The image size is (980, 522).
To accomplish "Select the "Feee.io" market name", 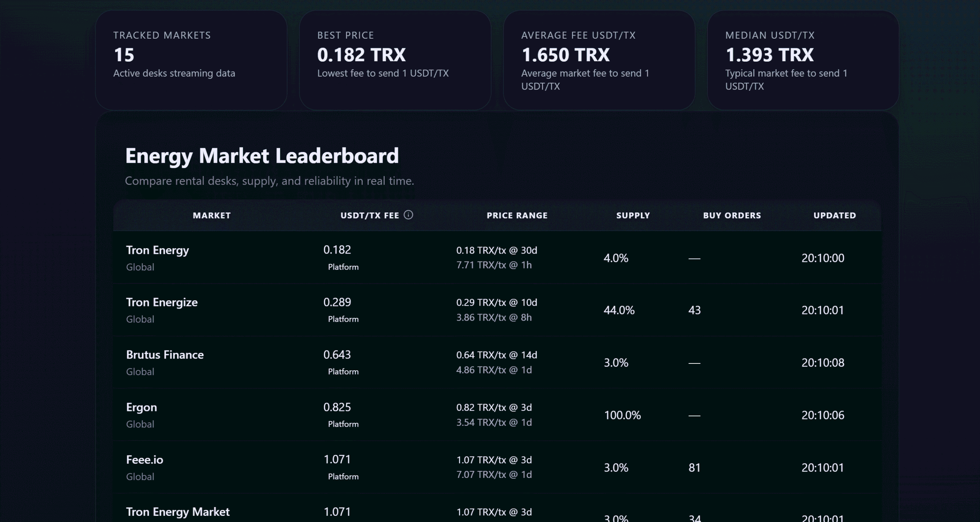I will [145, 460].
